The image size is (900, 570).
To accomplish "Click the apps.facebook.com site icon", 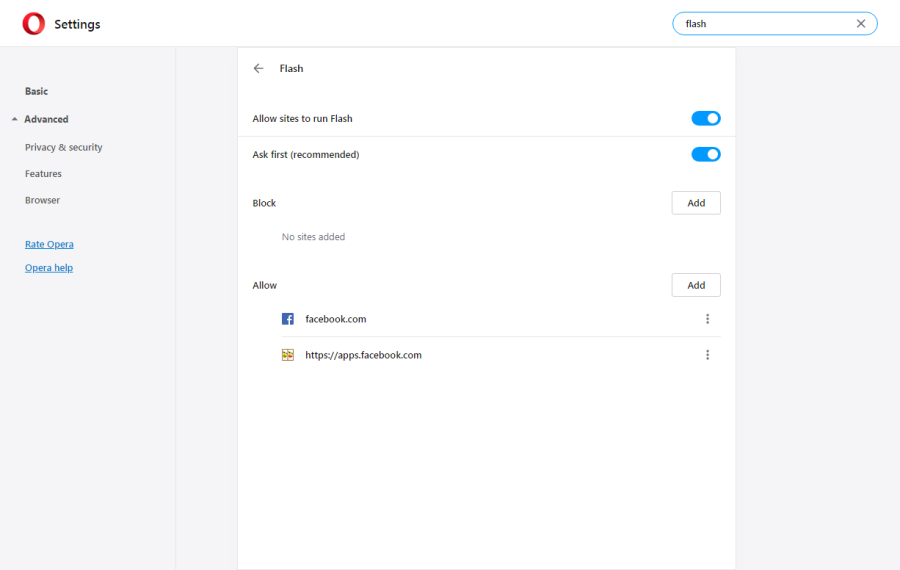I will (x=288, y=355).
